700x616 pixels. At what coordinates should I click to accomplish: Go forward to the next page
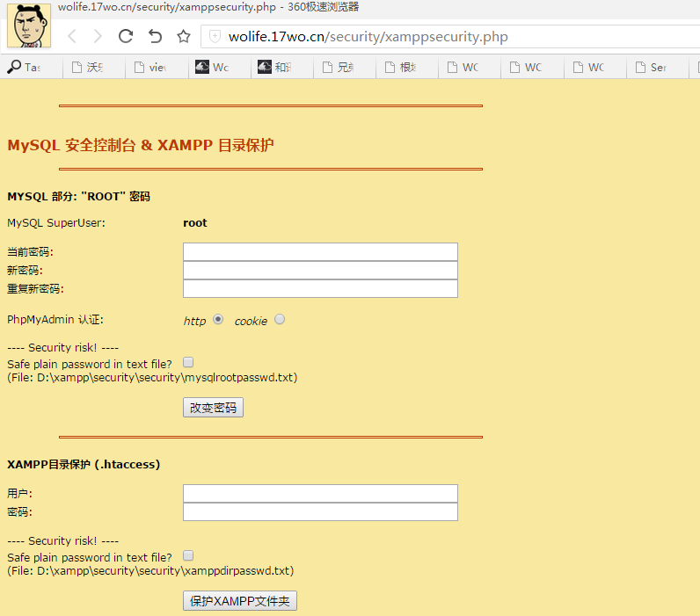click(x=98, y=36)
